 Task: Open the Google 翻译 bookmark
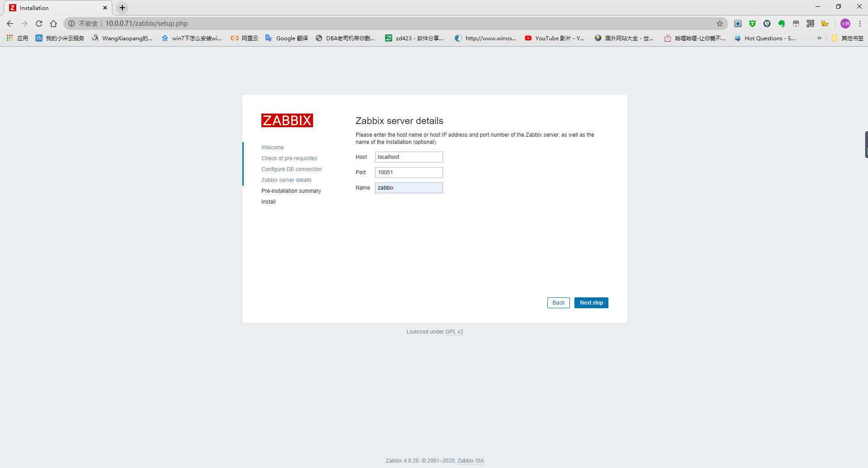(x=286, y=38)
